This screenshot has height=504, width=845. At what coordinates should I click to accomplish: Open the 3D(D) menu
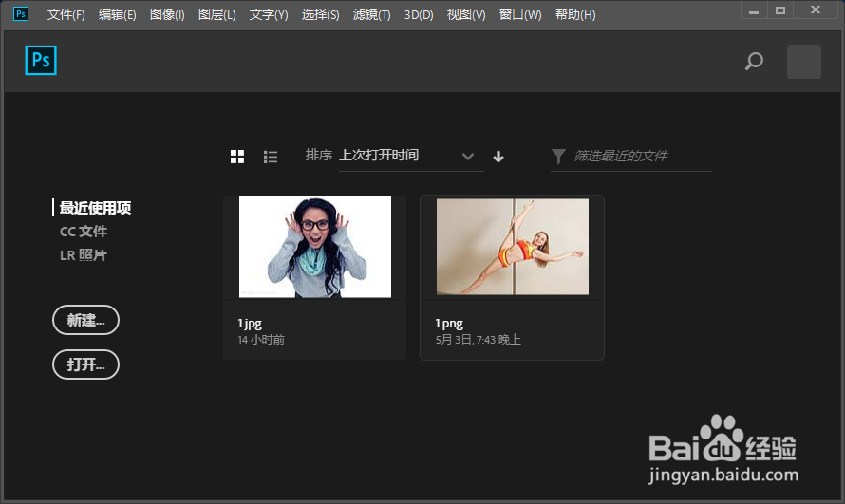point(419,14)
